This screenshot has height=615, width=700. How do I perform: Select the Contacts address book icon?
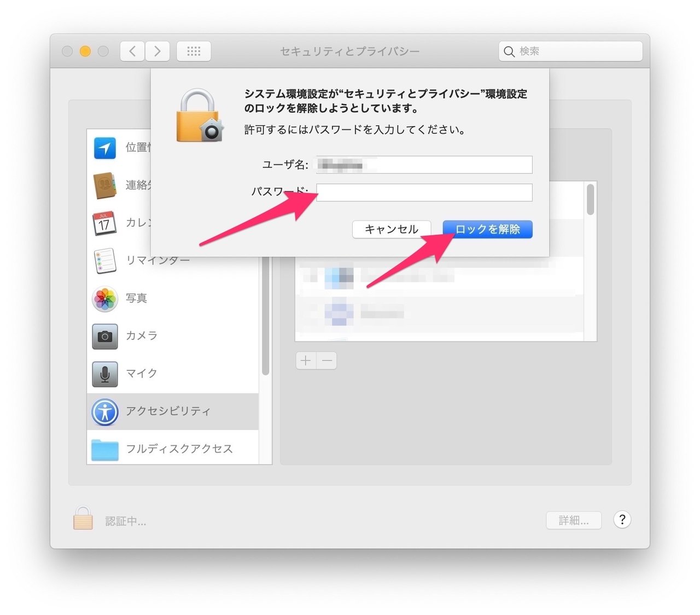[104, 185]
